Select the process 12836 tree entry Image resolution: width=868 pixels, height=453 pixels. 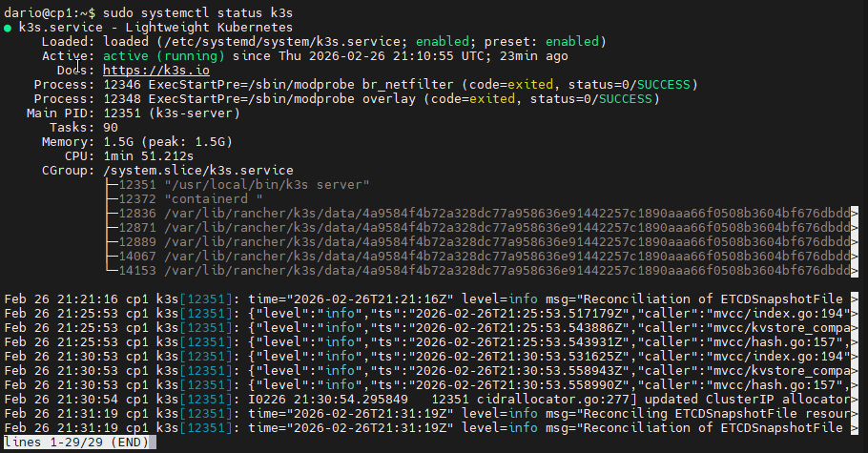[477, 213]
